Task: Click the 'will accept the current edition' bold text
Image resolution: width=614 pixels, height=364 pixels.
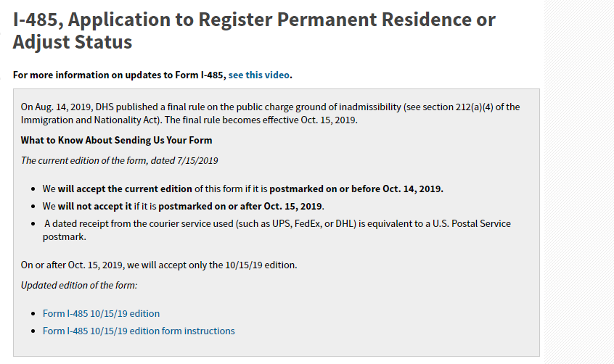Action: [125, 189]
